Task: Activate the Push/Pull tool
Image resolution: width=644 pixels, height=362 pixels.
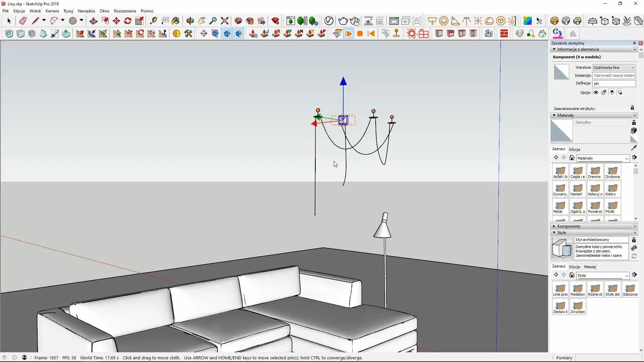Action: pos(93,21)
